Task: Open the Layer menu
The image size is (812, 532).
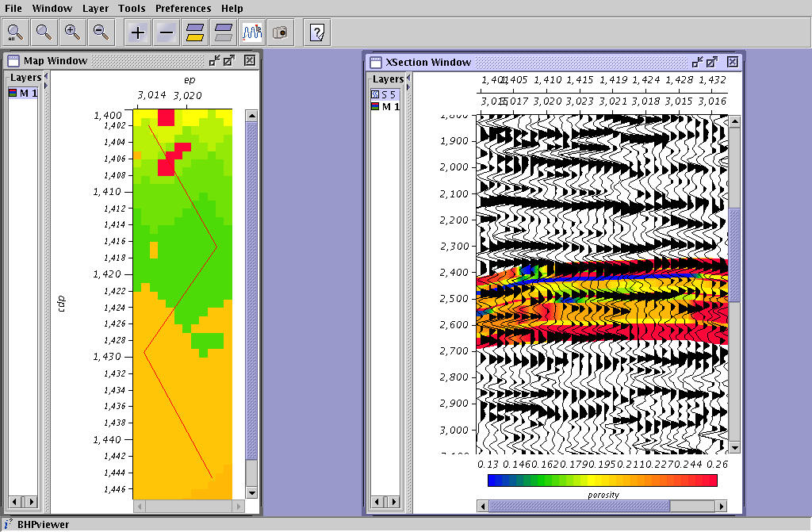Action: pyautogui.click(x=95, y=8)
